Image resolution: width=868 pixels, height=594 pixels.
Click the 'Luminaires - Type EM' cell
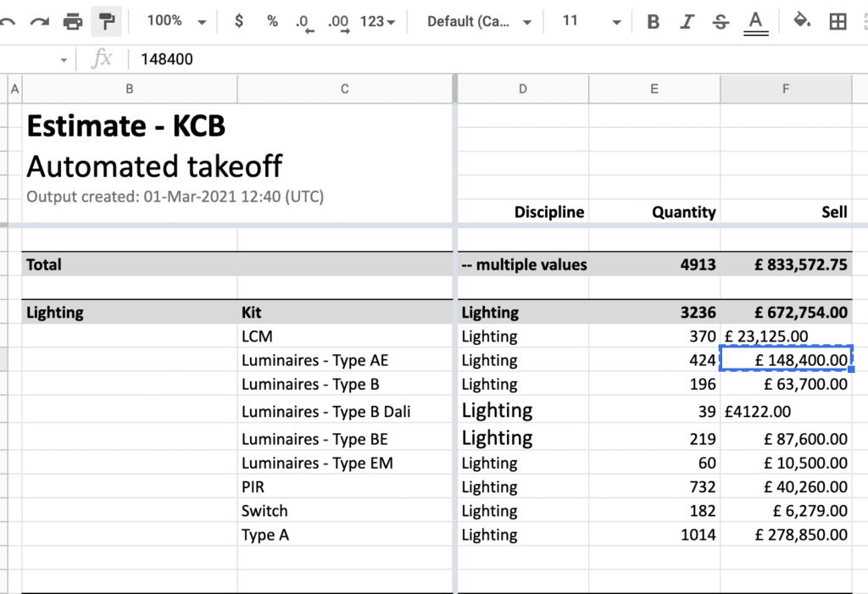point(345,463)
